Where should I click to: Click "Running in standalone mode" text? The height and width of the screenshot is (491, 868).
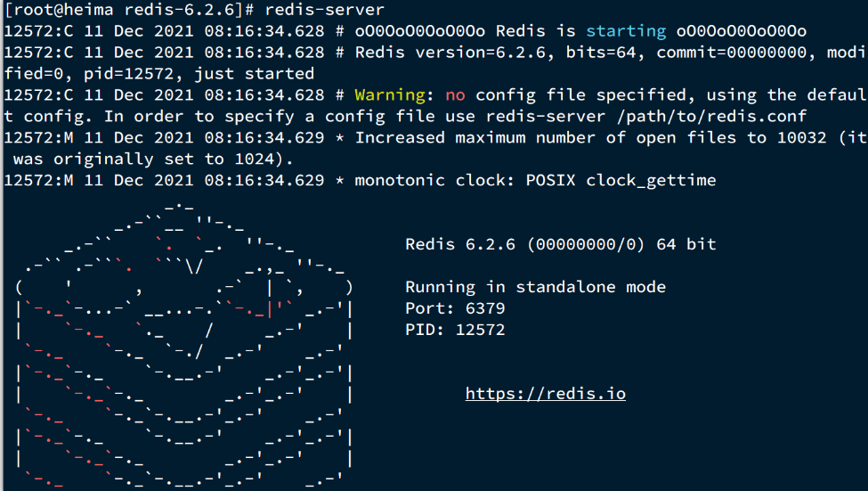(535, 287)
